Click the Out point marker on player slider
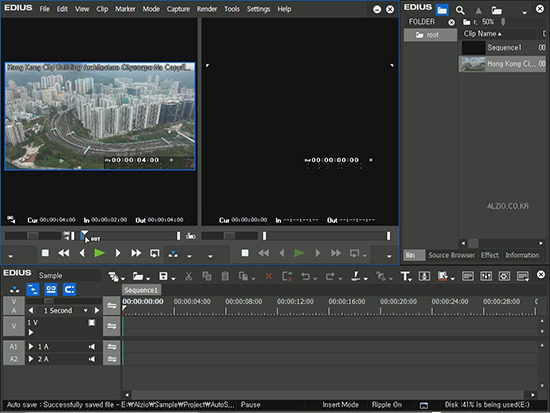 pos(85,235)
